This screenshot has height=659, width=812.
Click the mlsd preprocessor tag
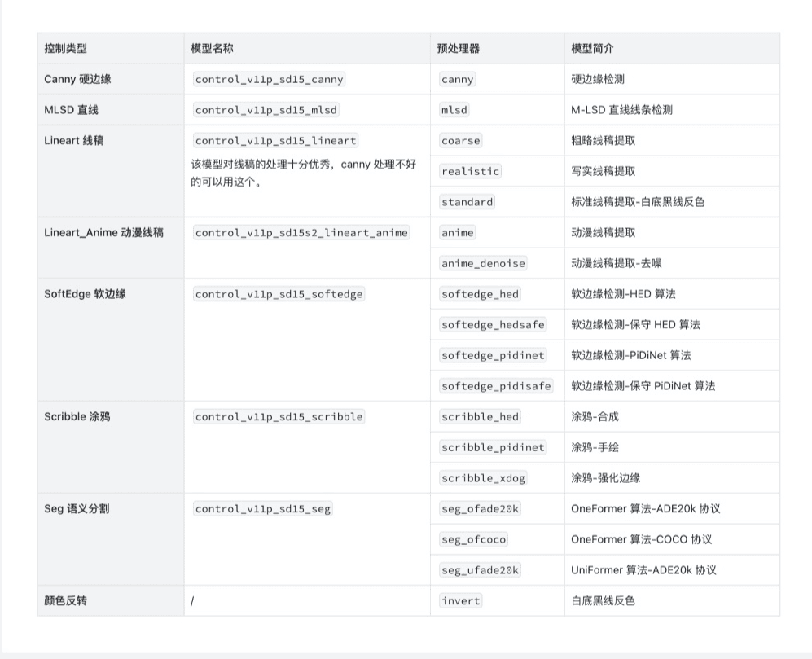tap(454, 110)
